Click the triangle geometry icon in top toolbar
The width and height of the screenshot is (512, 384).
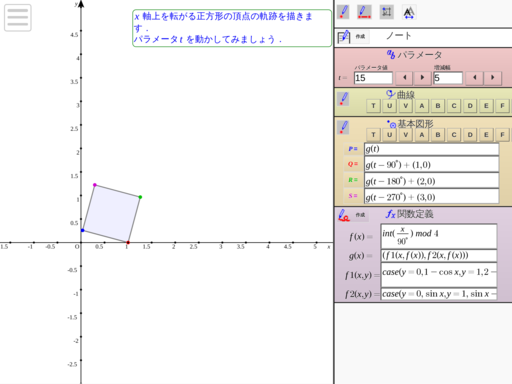pyautogui.click(x=409, y=12)
